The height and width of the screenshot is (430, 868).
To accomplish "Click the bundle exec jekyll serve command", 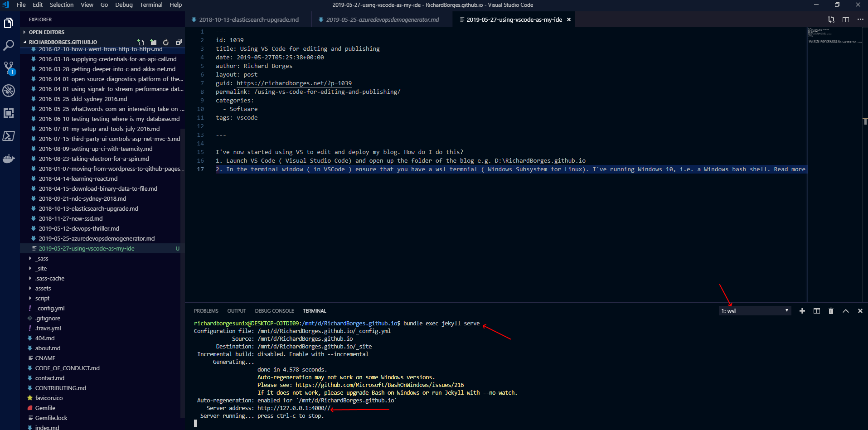I will (441, 323).
